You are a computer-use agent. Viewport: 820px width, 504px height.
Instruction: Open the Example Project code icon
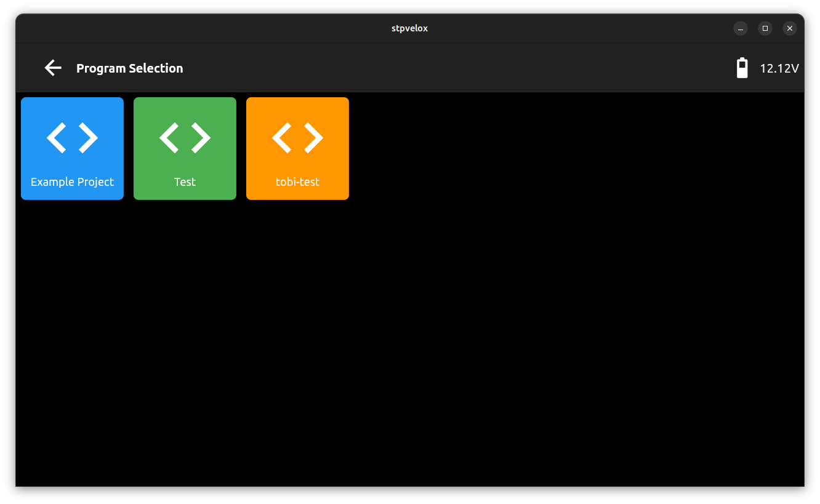point(72,138)
